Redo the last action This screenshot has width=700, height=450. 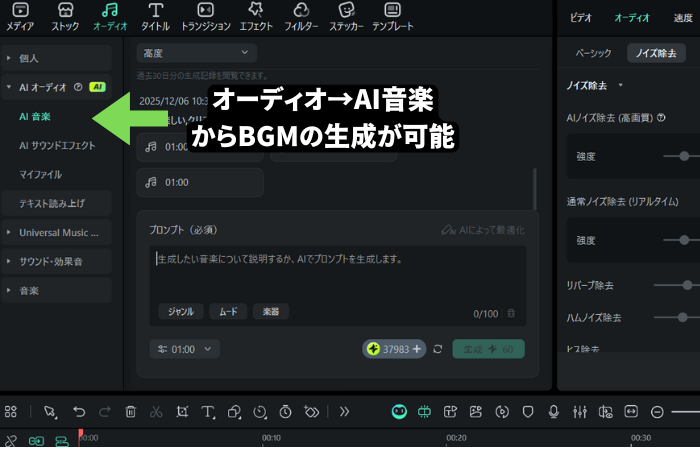pos(104,411)
